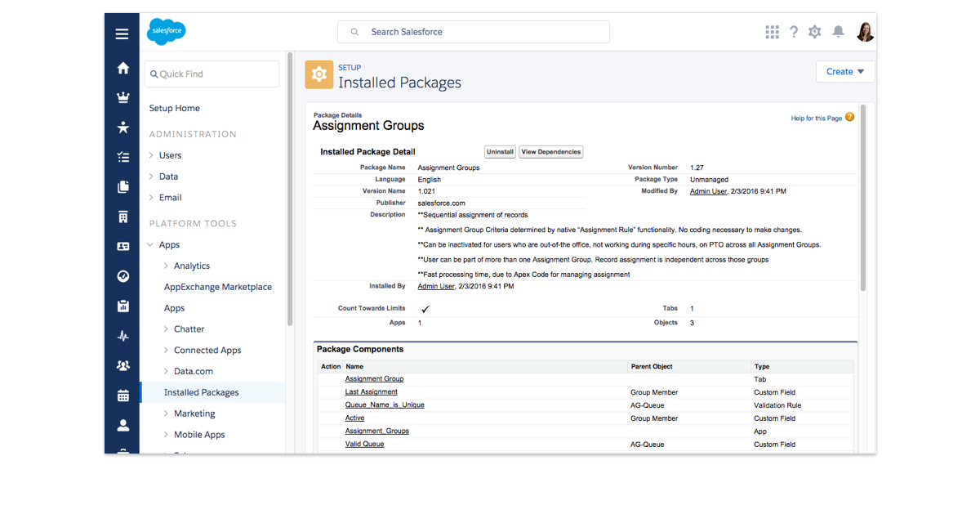Open the Assignment Group component link
The image size is (980, 523).
click(x=374, y=379)
